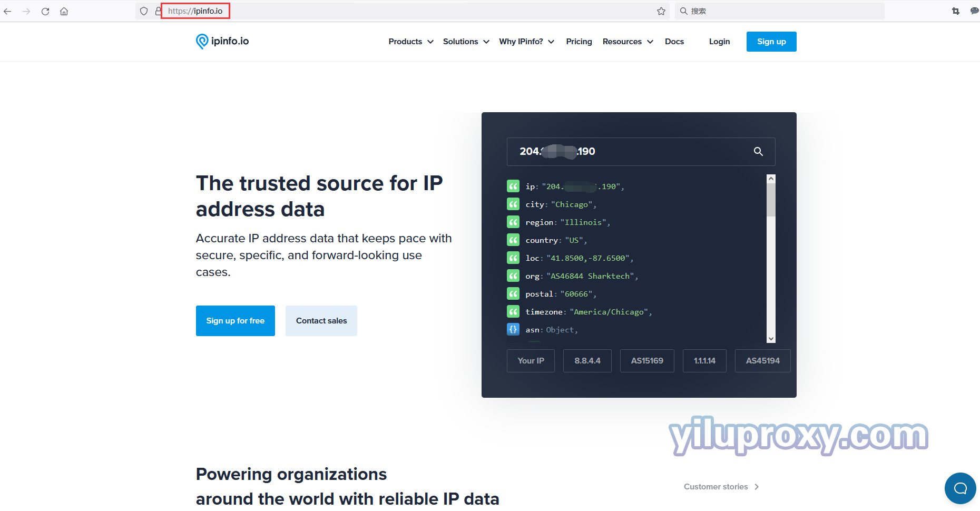The width and height of the screenshot is (980, 511).
Task: Click the magnifier search icon in IP box
Action: coord(758,152)
